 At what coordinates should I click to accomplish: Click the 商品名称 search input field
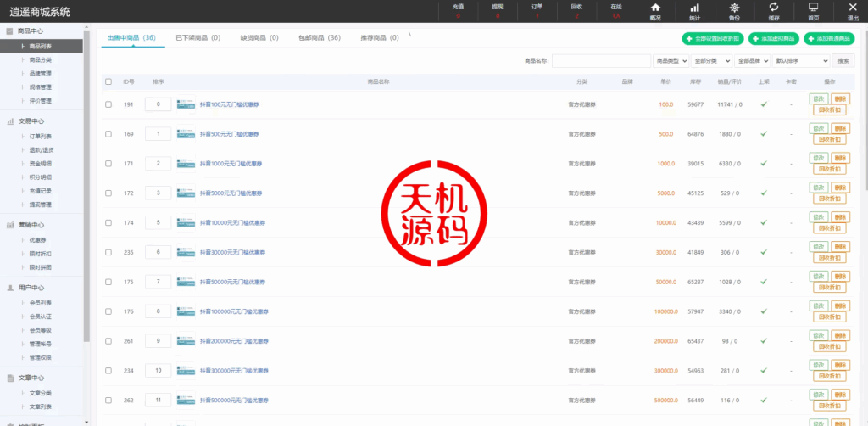point(601,61)
